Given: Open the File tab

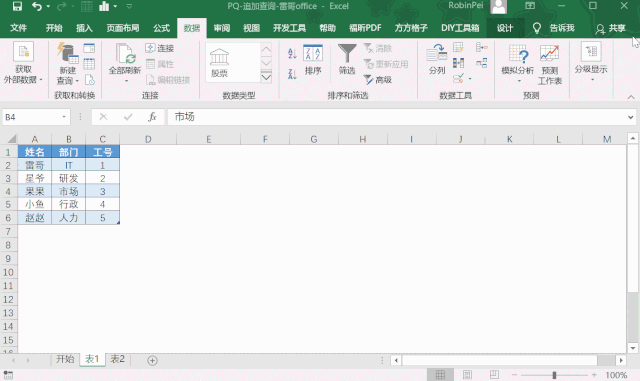Looking at the screenshot, I should click(x=18, y=28).
